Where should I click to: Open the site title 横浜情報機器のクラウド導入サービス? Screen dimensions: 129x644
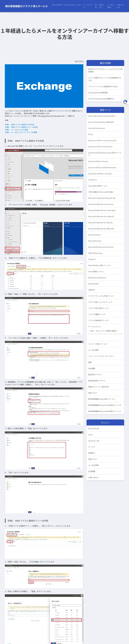click(26, 6)
